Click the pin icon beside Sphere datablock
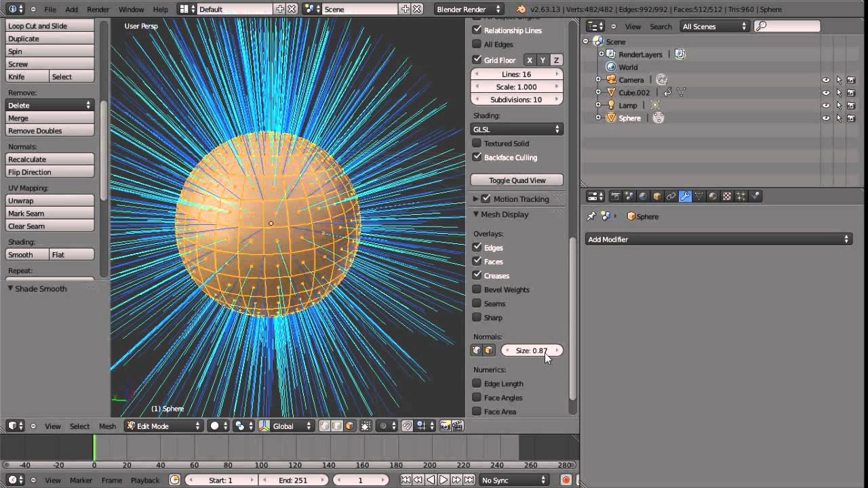This screenshot has width=868, height=488. click(x=591, y=216)
